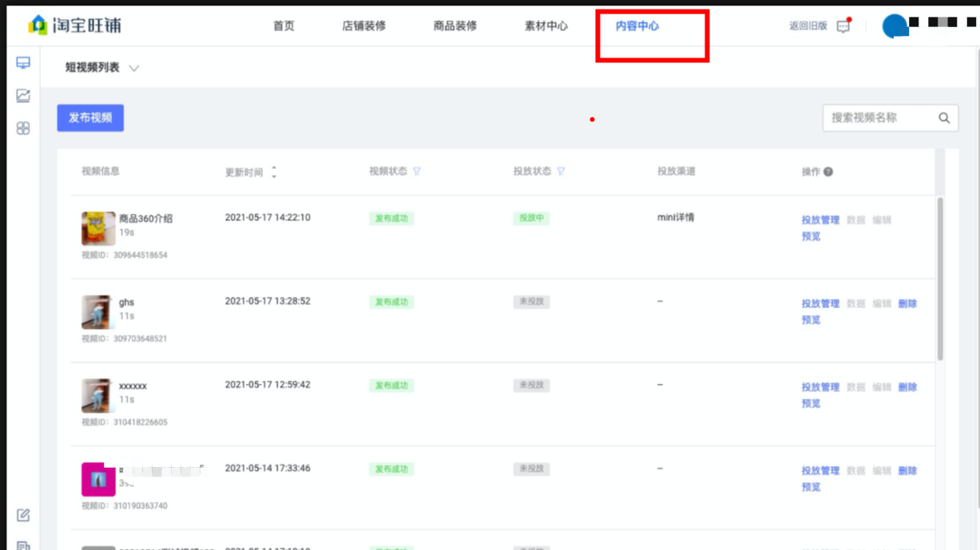Click 编辑 for 商品360介绍
Viewport: 980px width, 550px height.
click(x=881, y=220)
